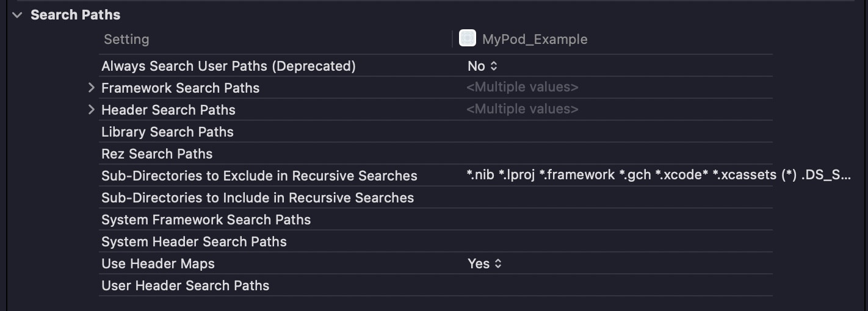Select the Rez Search Paths setting
The height and width of the screenshot is (311, 868).
click(157, 154)
